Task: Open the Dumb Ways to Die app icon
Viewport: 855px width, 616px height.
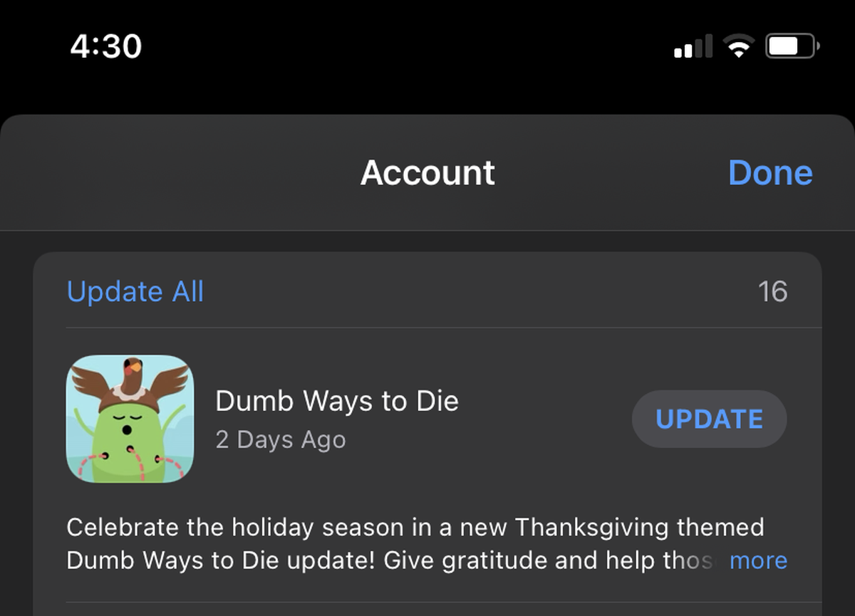Action: click(130, 419)
